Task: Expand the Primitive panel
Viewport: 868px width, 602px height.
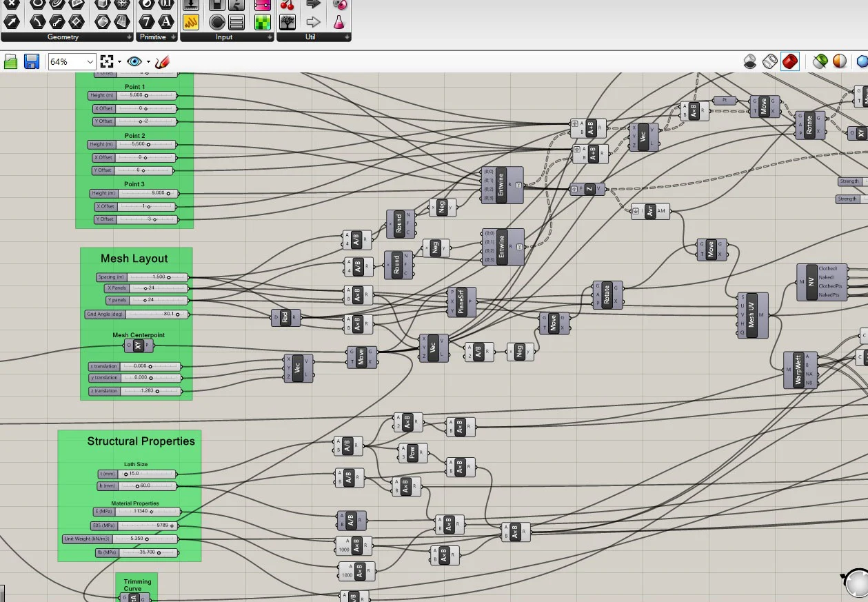Action: coord(173,37)
